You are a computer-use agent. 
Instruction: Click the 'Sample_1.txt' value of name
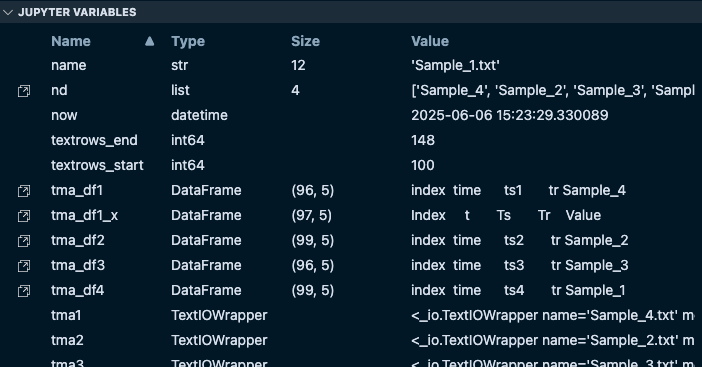coord(455,65)
